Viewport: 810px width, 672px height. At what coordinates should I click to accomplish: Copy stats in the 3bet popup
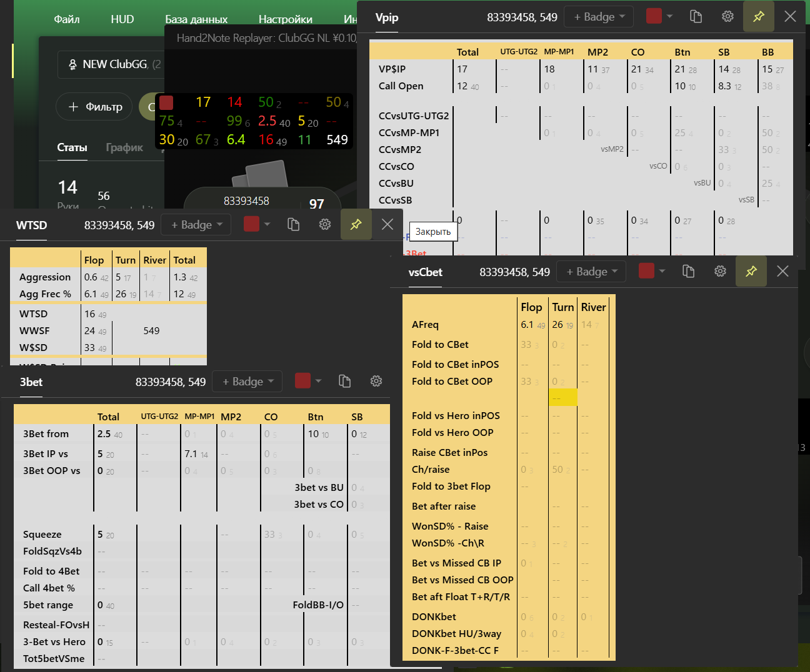pyautogui.click(x=344, y=382)
